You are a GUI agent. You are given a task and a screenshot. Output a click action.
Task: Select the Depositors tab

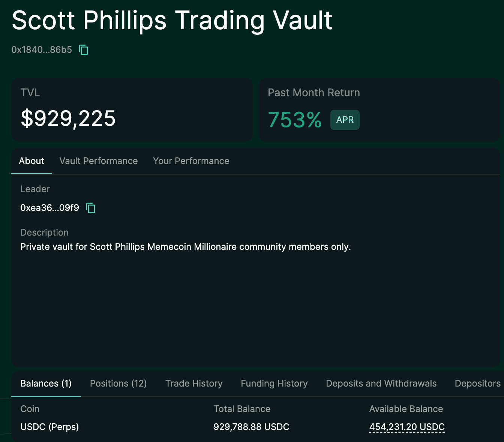tap(477, 383)
